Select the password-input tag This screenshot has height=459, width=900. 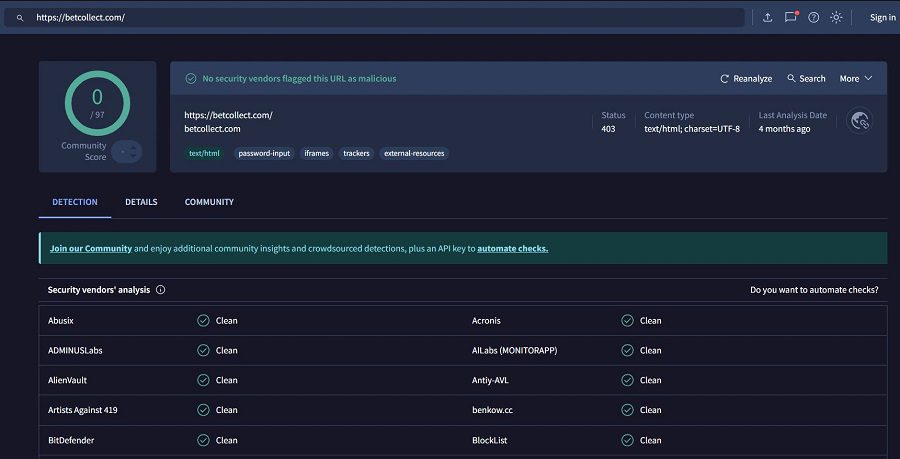pyautogui.click(x=264, y=154)
